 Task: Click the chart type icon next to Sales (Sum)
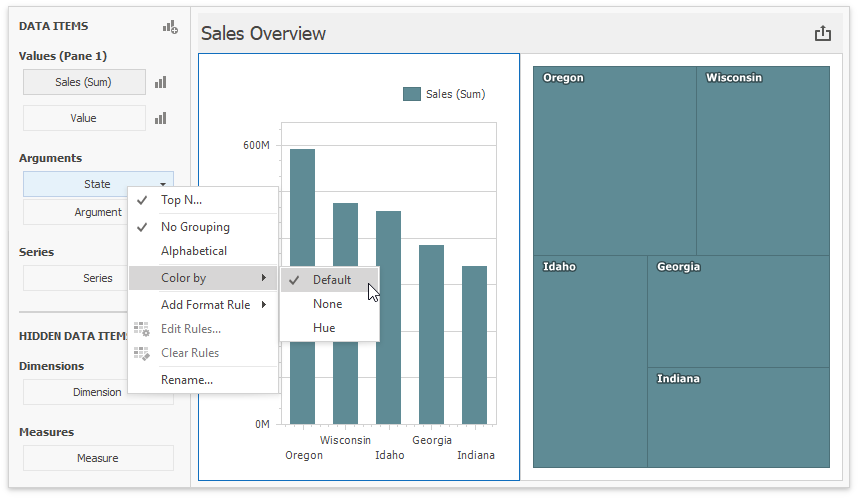pos(160,82)
